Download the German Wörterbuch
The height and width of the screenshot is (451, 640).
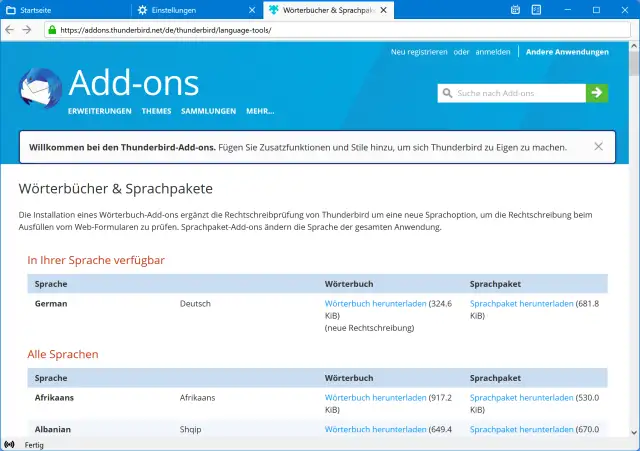point(376,304)
